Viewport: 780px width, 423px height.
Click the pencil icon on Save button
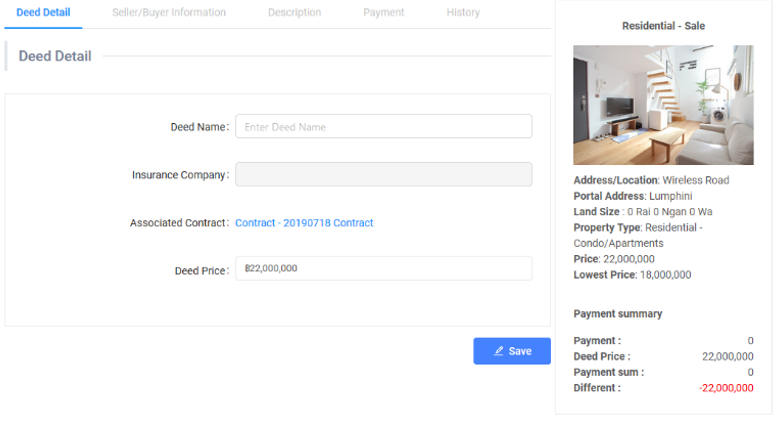(499, 351)
